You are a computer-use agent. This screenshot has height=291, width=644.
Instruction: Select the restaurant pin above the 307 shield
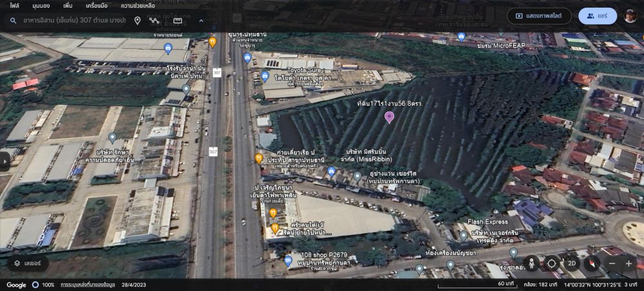pyautogui.click(x=213, y=41)
